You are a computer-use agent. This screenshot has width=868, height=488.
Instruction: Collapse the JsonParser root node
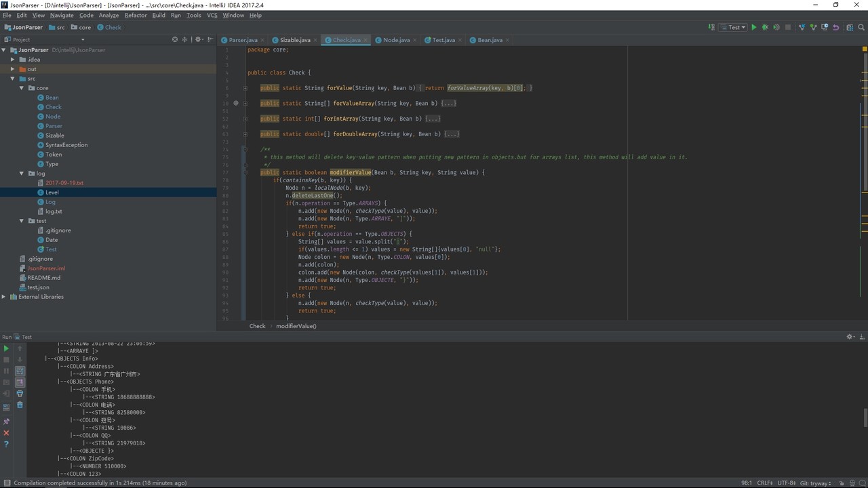4,50
